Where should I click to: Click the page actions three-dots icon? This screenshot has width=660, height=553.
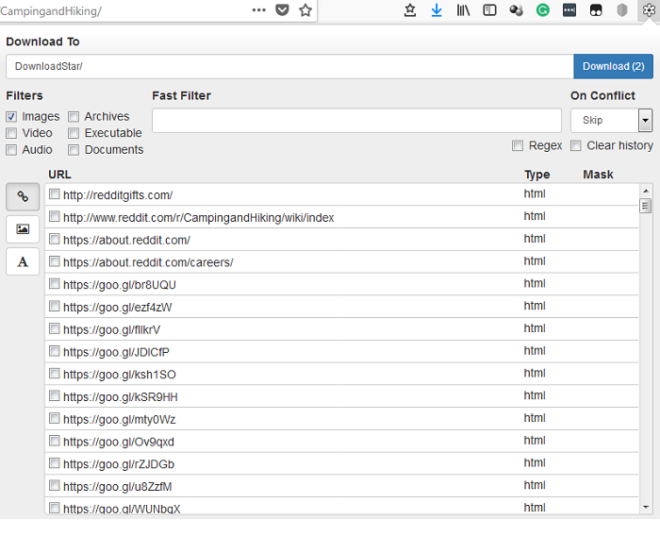(258, 10)
